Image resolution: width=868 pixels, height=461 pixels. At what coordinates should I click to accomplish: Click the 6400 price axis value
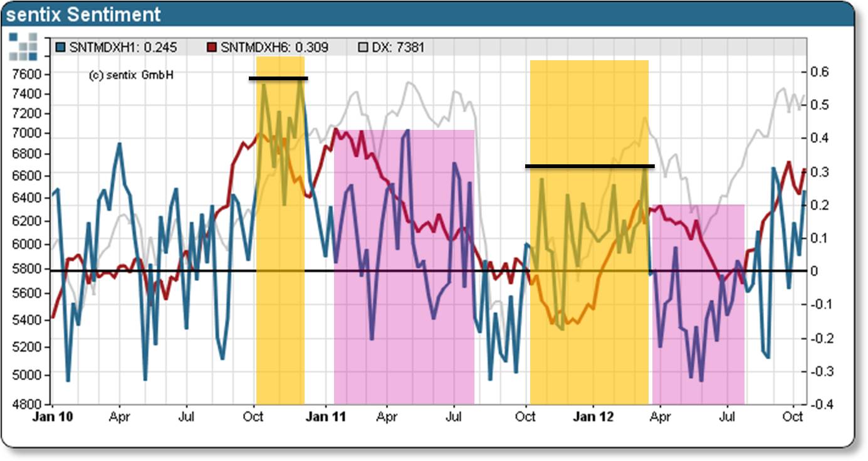[26, 198]
